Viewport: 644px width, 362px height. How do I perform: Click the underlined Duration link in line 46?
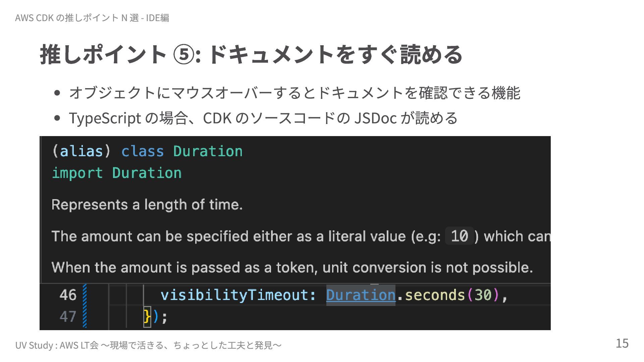click(x=361, y=295)
